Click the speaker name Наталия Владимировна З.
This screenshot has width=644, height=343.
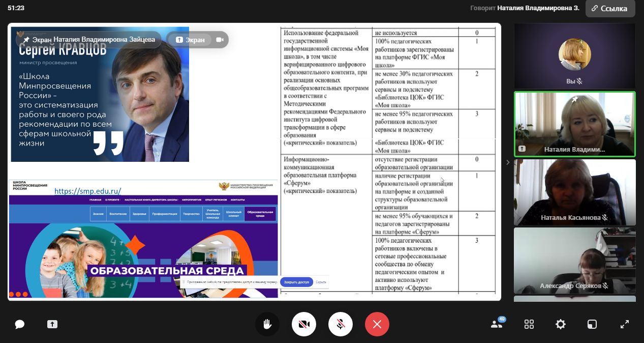538,8
